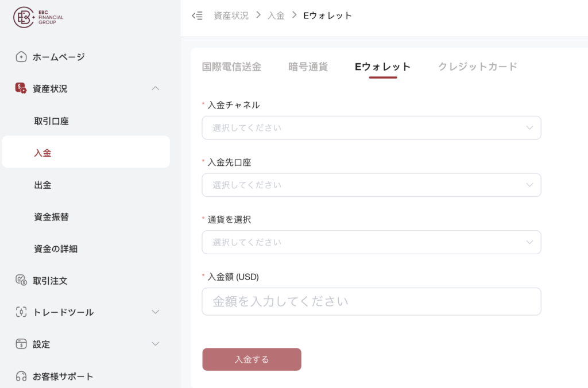The width and height of the screenshot is (588, 388).
Task: Click the お客様サポート headset icon
Action: (21, 377)
